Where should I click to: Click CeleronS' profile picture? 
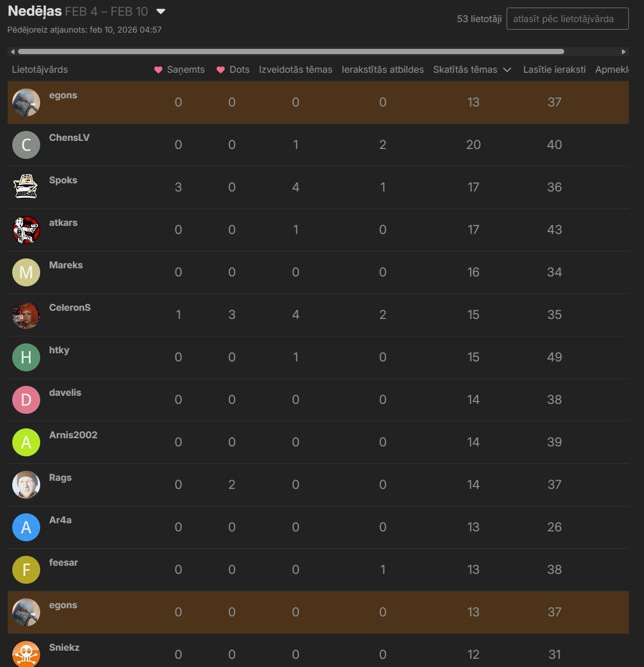tap(26, 315)
